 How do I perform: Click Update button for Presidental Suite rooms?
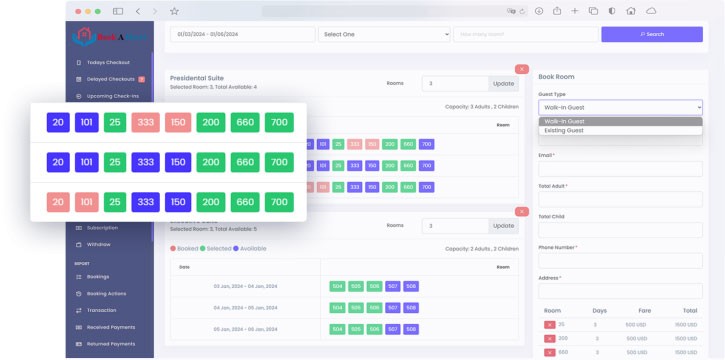click(504, 84)
